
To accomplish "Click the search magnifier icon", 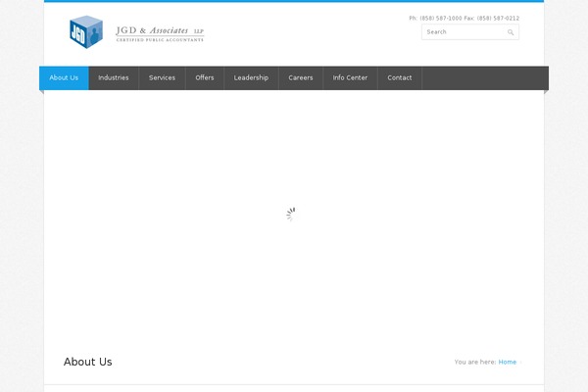I will [x=511, y=32].
